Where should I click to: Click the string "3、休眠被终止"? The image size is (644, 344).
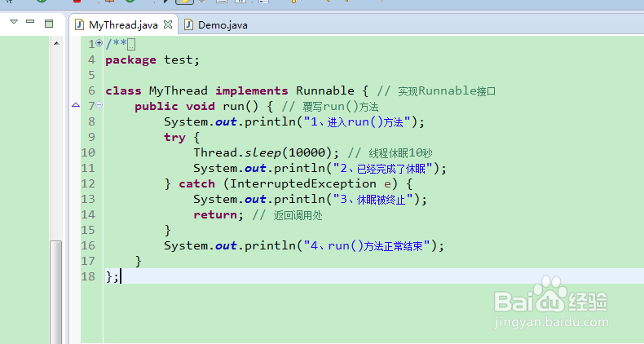point(373,200)
